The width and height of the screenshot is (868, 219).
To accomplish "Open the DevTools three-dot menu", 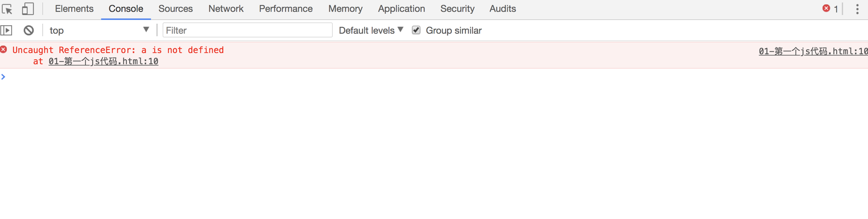I will (x=857, y=9).
